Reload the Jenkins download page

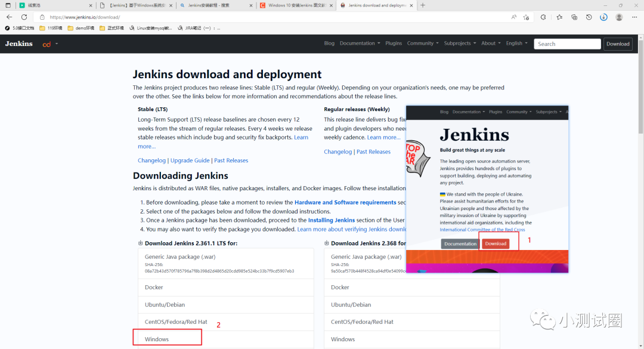point(24,17)
